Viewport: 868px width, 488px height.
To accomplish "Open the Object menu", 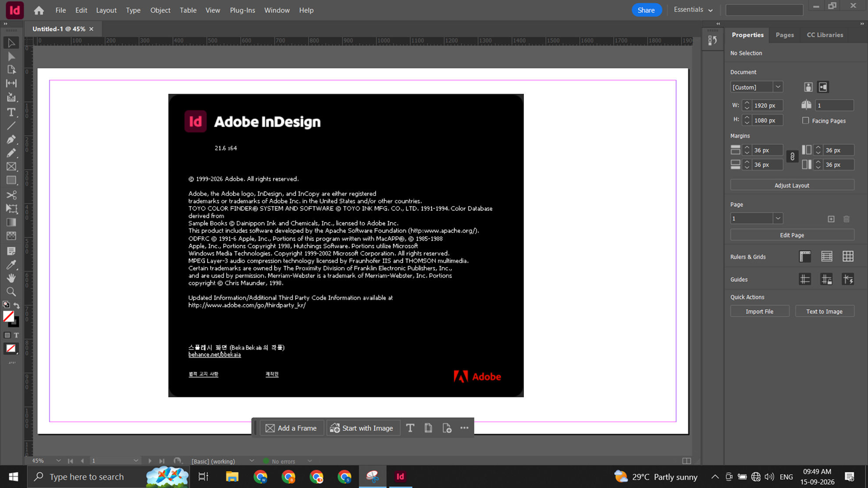I will [x=160, y=10].
